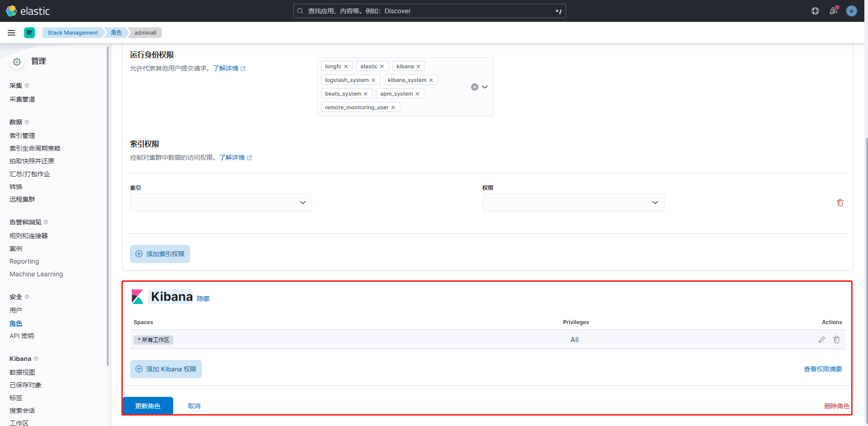Image resolution: width=868 pixels, height=426 pixels.
Task: Remove the longfc run-as user tag
Action: pos(346,66)
